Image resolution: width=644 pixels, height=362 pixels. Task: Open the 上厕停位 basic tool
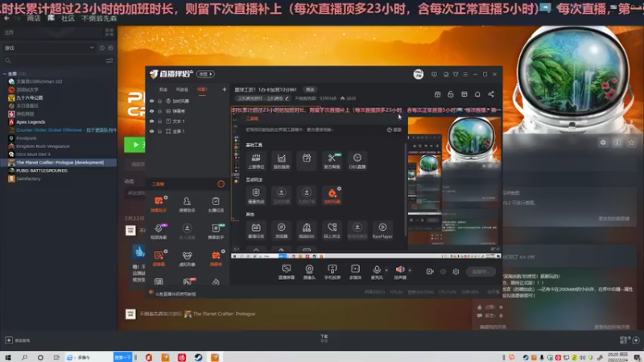point(256,162)
